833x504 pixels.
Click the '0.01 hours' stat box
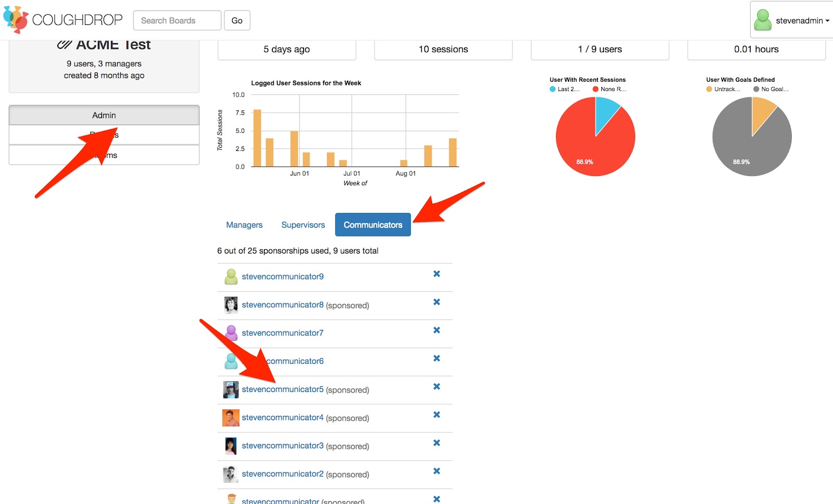point(756,49)
